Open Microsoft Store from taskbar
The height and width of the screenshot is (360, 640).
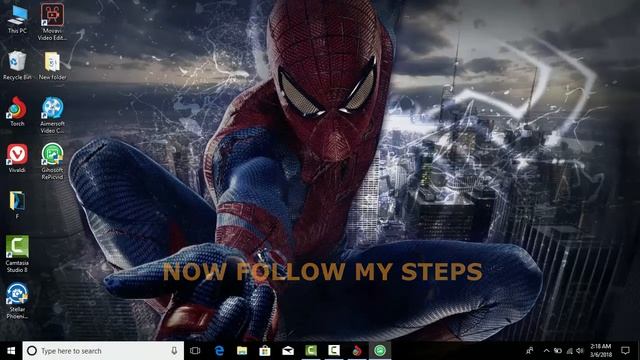[x=265, y=351]
